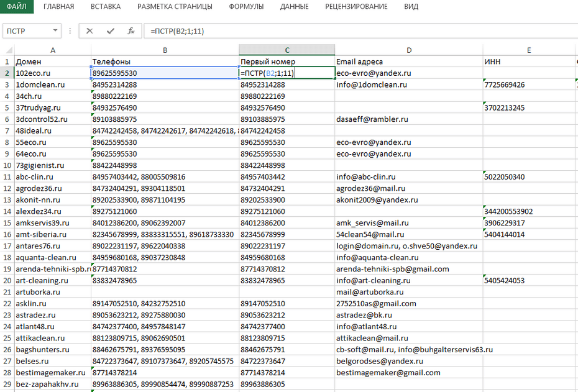Cancel the formula entry with the X icon
Viewport: 578px width, 392px height.
pyautogui.click(x=89, y=31)
